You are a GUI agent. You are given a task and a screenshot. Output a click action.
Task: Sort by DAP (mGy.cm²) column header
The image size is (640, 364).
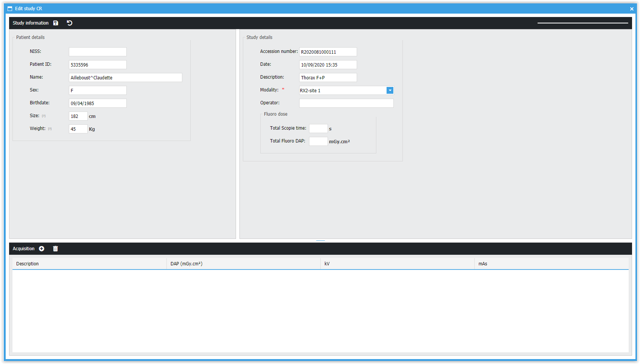(243, 264)
